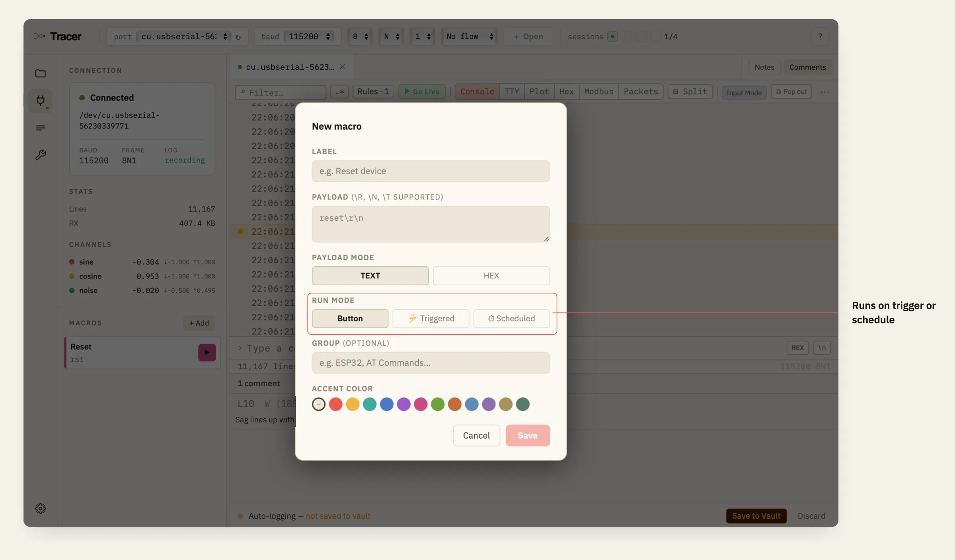Toggle the Split view button

pos(690,91)
